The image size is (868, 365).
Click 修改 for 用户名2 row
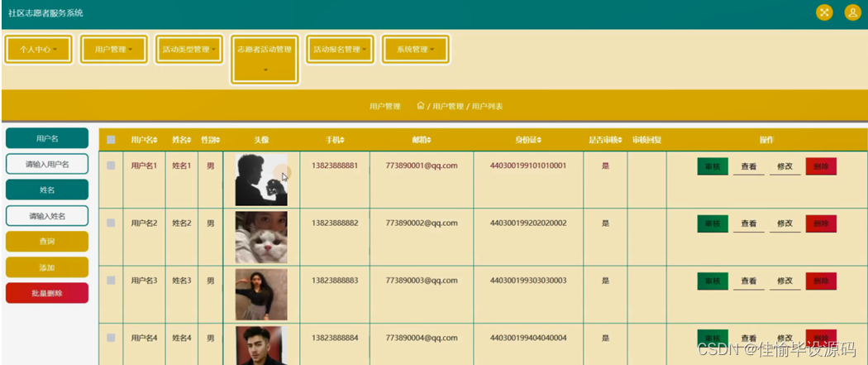click(x=785, y=223)
